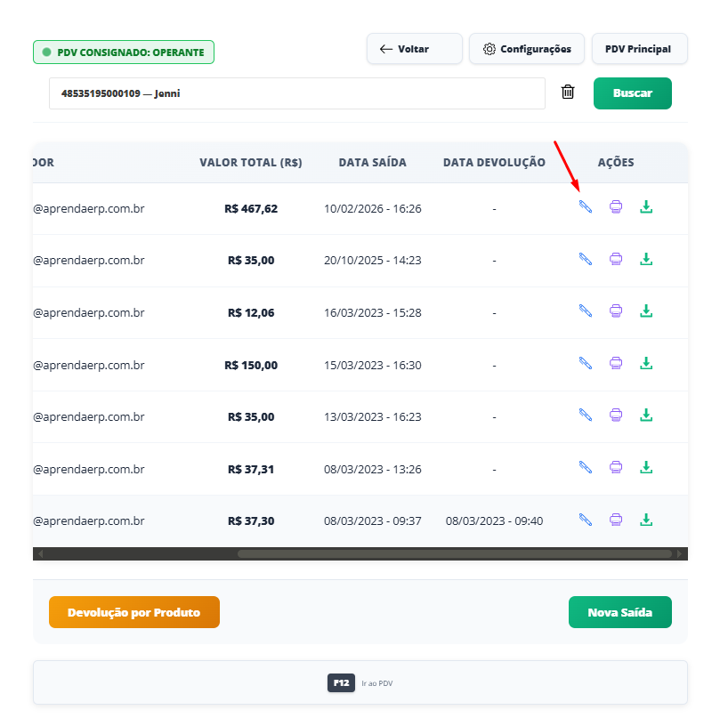Click the horizontal table scrollbar

[x=454, y=553]
